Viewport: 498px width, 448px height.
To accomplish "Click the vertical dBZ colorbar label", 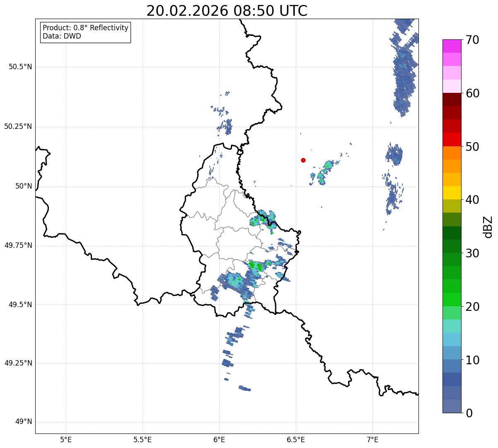I will click(488, 227).
